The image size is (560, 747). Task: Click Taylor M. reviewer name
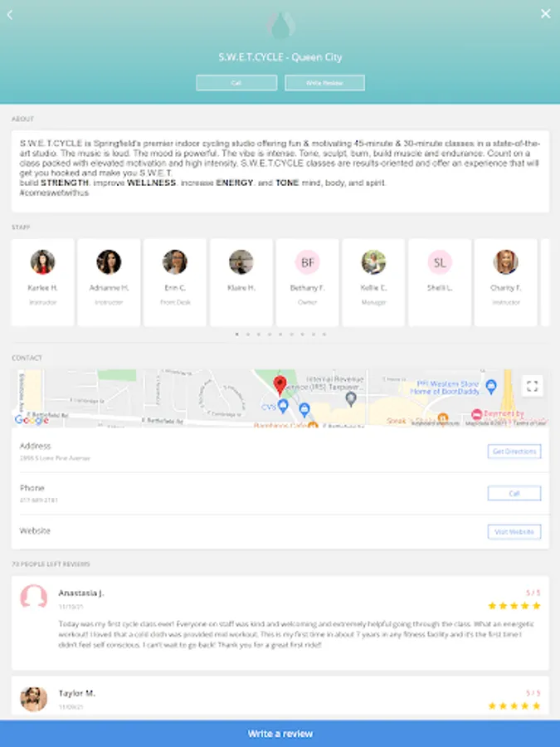[76, 693]
